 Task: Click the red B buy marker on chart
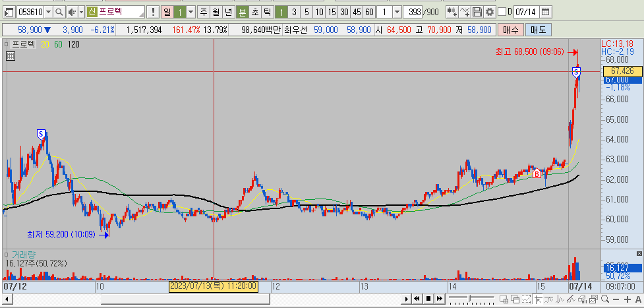(537, 173)
